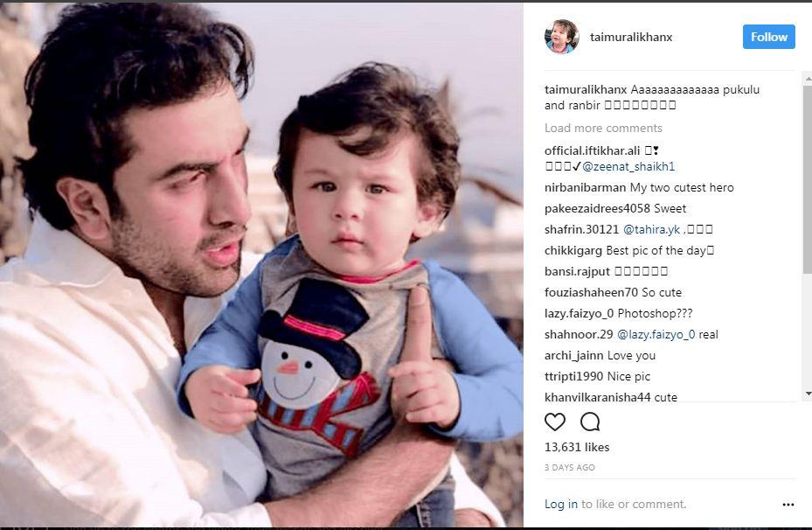The height and width of the screenshot is (530, 812).
Task: Click the heart like icon
Action: [555, 422]
